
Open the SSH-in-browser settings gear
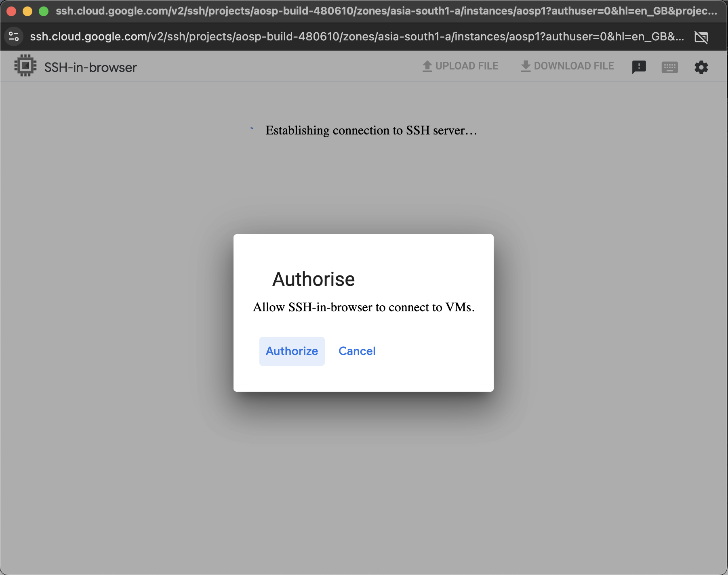click(x=702, y=67)
